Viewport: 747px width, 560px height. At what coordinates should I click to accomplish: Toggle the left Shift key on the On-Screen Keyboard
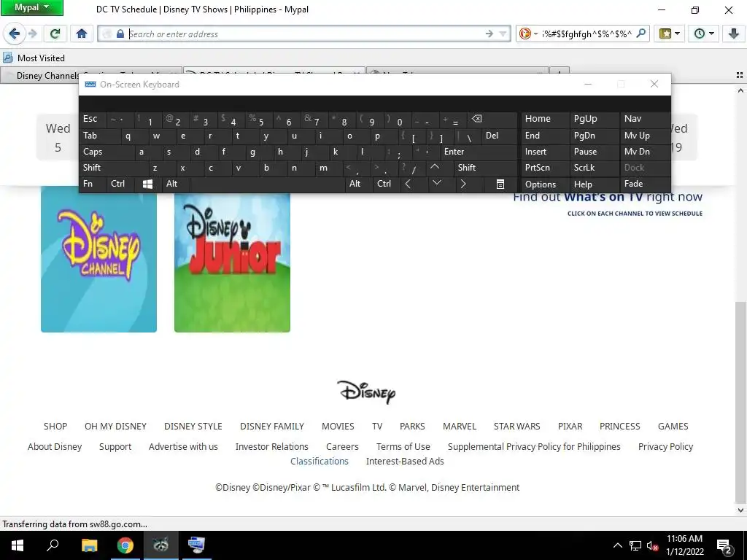coord(112,168)
